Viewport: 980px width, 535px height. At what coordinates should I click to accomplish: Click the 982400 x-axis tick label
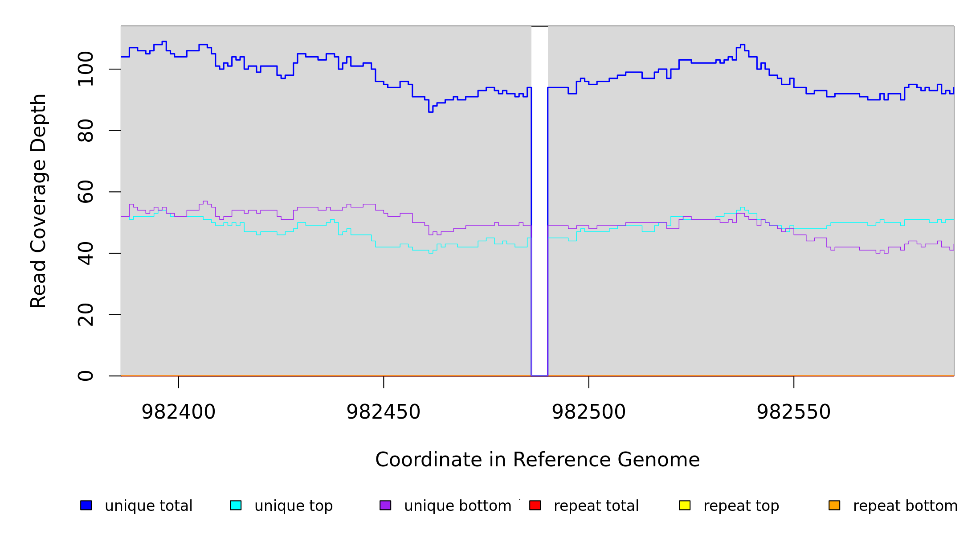(x=178, y=412)
